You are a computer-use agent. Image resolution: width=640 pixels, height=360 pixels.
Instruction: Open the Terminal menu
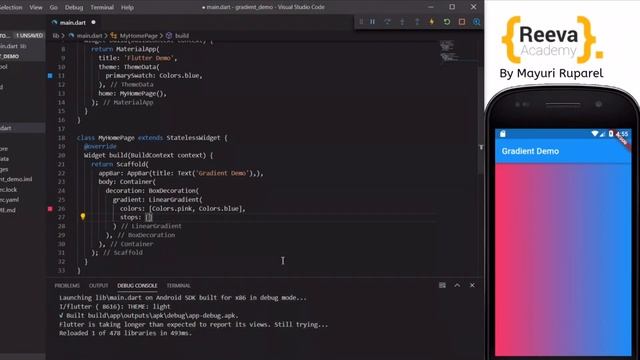(x=102, y=7)
